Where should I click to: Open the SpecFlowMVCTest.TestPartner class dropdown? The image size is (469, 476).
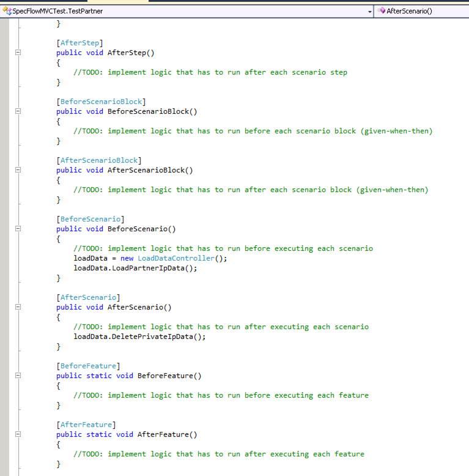click(x=186, y=11)
